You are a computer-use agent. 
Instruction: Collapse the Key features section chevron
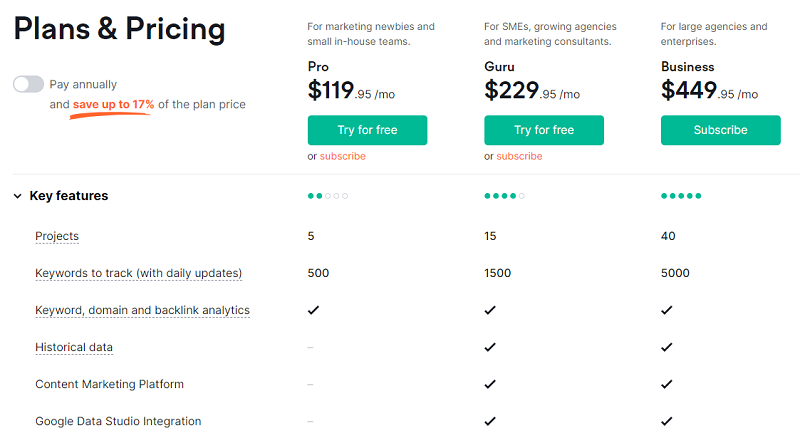(18, 196)
